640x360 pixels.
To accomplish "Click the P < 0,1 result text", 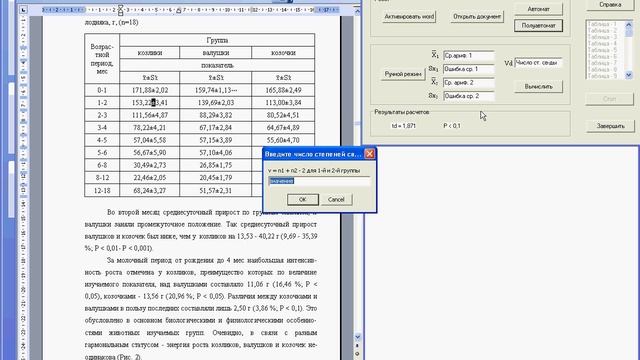I will coord(451,126).
